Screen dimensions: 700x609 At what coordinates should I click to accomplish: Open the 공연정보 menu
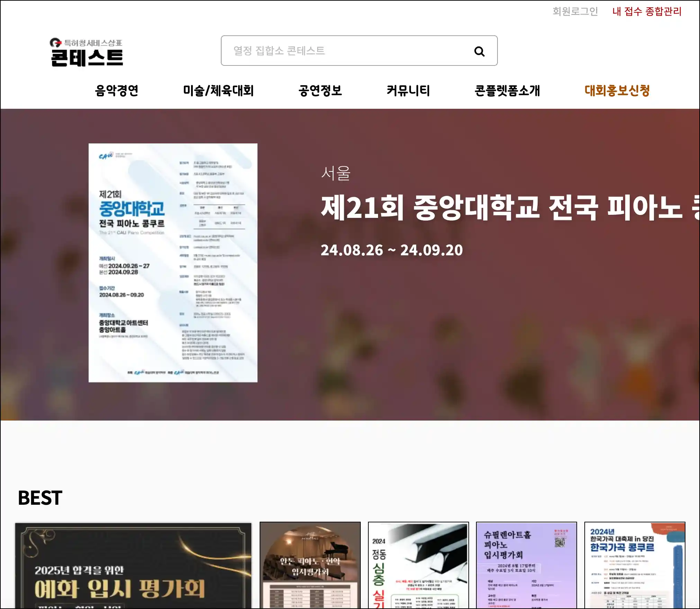pyautogui.click(x=320, y=91)
